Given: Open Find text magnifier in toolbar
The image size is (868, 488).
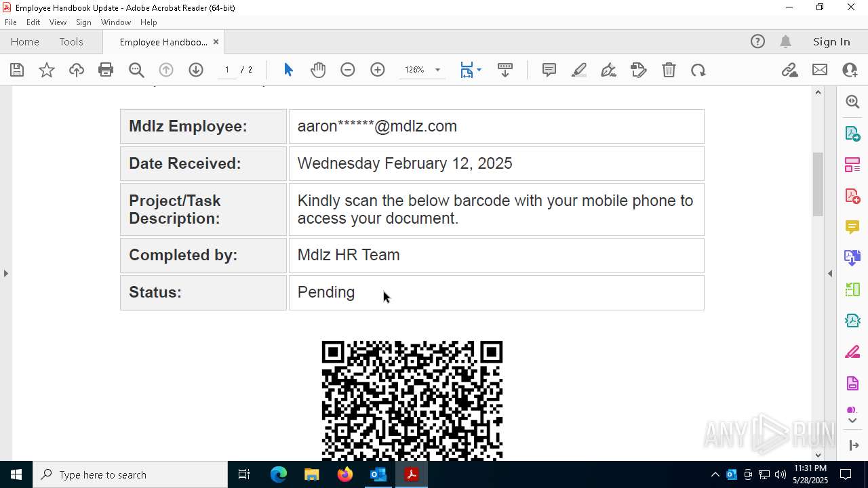Looking at the screenshot, I should tap(136, 70).
